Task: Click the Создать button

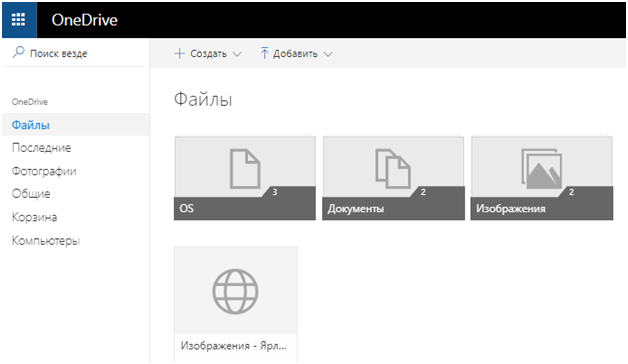Action: tap(208, 53)
